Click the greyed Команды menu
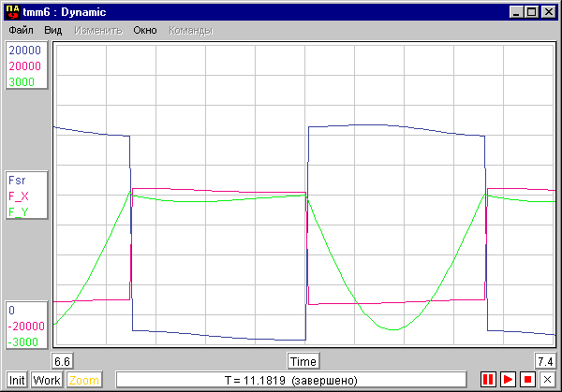This screenshot has height=392, width=562. pos(191,30)
